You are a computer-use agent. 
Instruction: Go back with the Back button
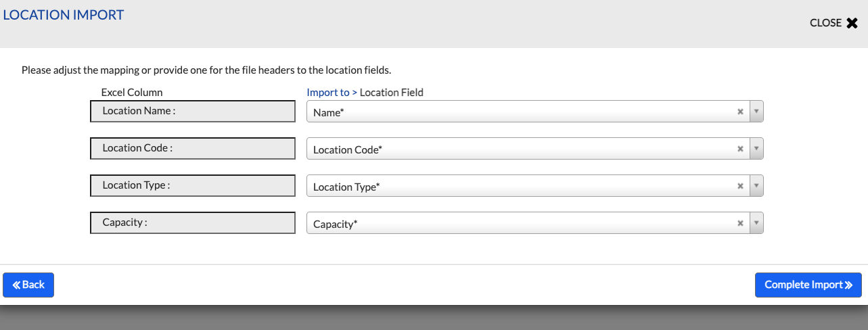[28, 285]
